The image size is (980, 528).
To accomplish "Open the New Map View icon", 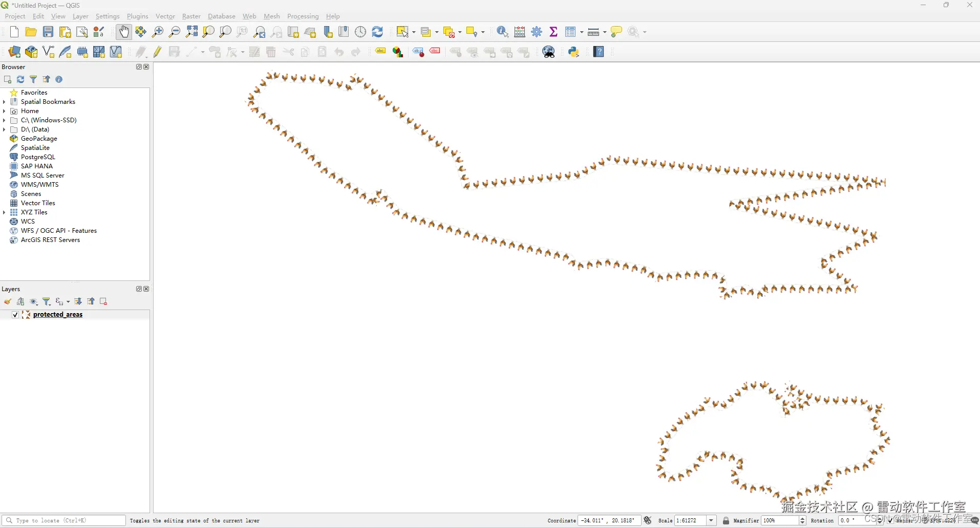I will pos(293,32).
